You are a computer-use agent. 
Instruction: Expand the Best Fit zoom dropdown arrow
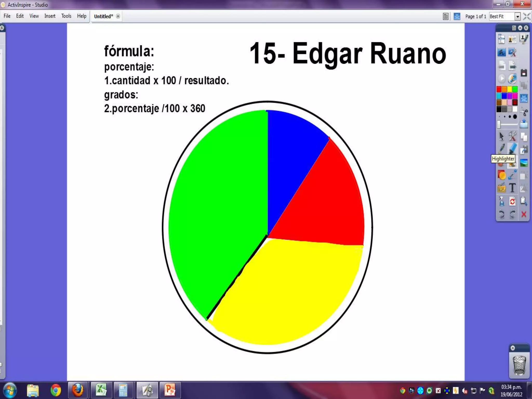[x=517, y=16]
